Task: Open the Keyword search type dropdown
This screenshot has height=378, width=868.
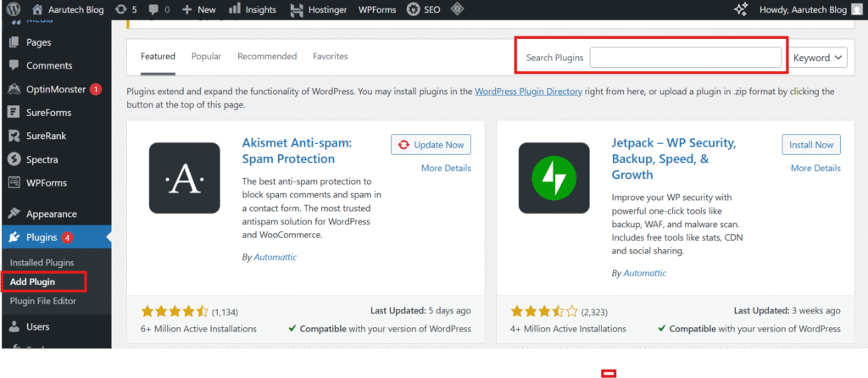Action: [817, 58]
